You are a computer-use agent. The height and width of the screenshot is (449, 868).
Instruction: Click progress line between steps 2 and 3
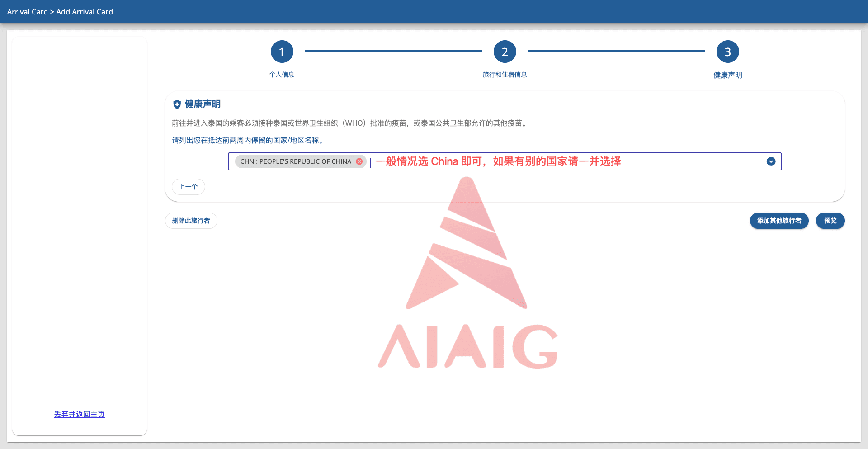[x=616, y=52]
